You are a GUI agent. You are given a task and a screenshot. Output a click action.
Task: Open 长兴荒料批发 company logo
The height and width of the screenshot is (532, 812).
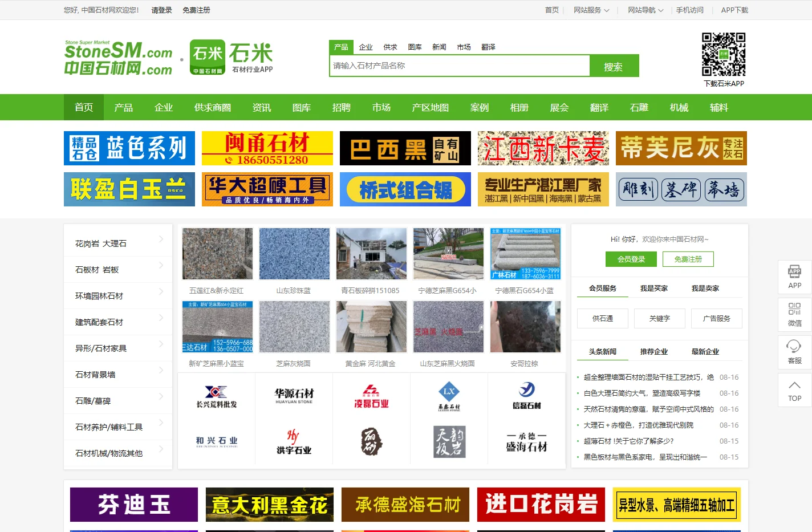click(x=216, y=396)
